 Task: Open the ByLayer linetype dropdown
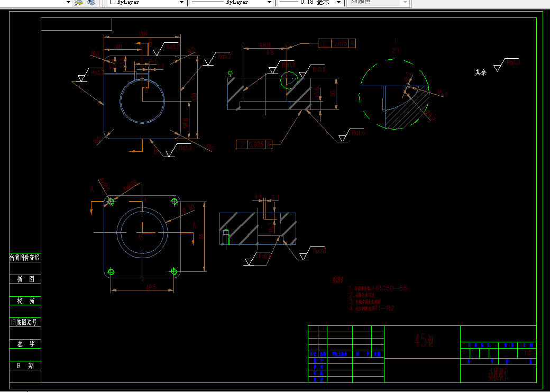click(269, 3)
